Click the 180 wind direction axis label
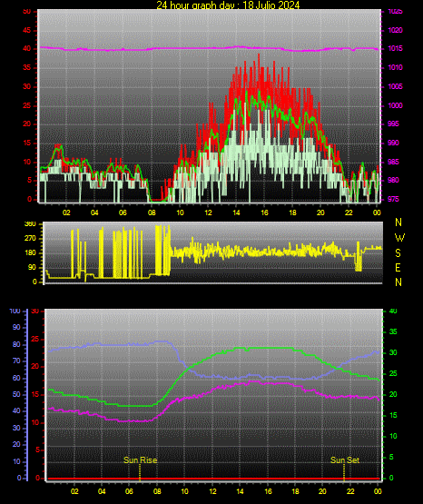 30,253
